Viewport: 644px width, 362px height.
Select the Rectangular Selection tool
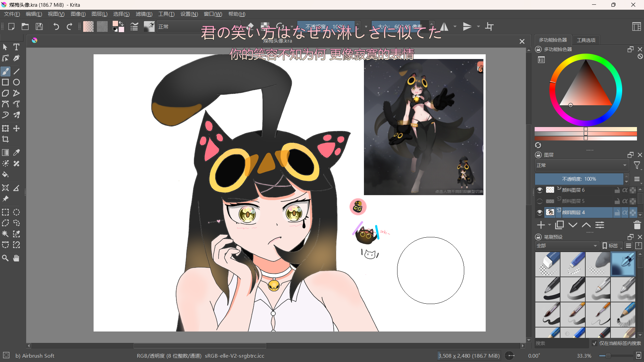(x=5, y=212)
